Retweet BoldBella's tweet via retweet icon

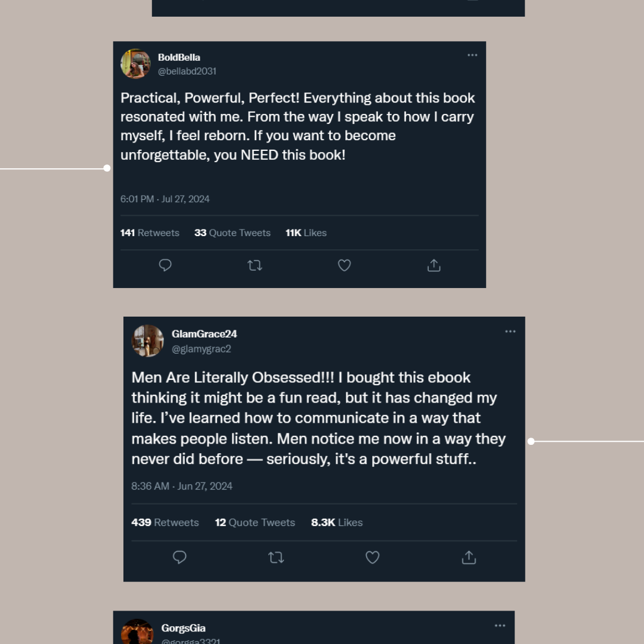coord(255,265)
